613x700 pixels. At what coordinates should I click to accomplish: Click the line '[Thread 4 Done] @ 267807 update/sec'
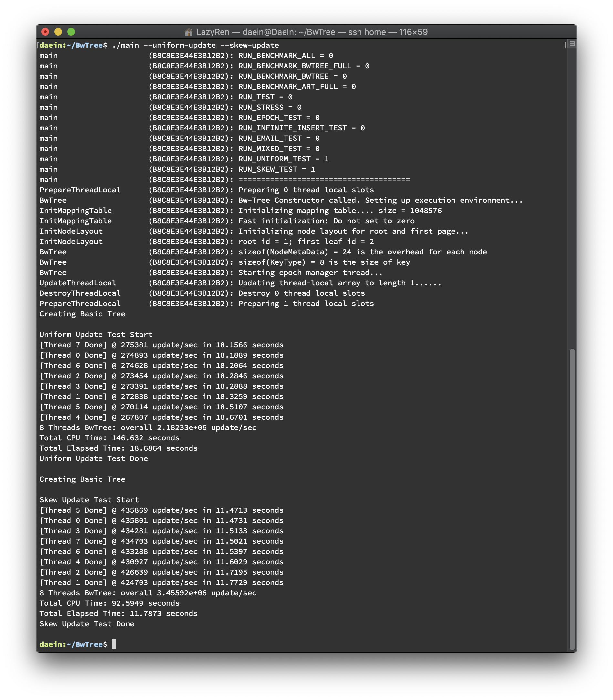[x=162, y=417]
